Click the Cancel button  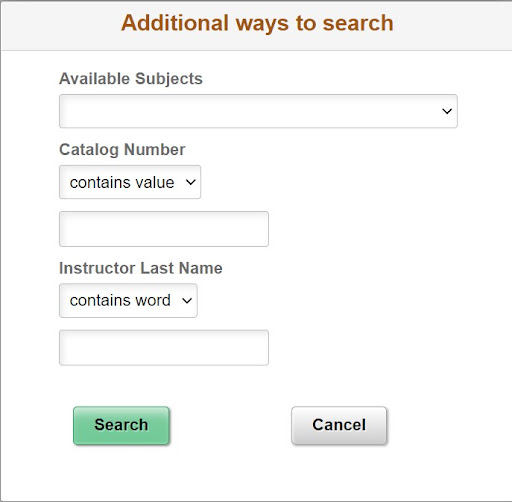pyautogui.click(x=339, y=425)
